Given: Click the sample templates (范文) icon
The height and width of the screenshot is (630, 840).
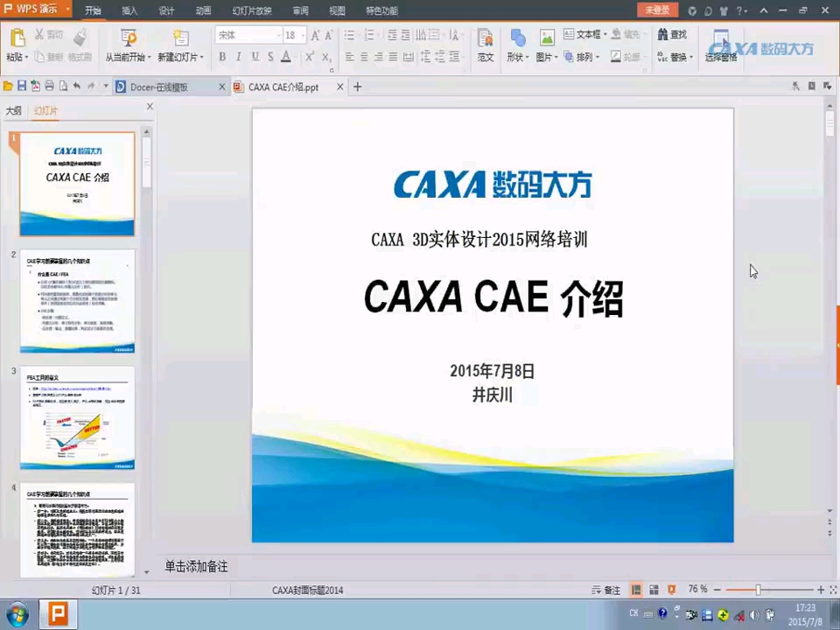Looking at the screenshot, I should point(485,38).
